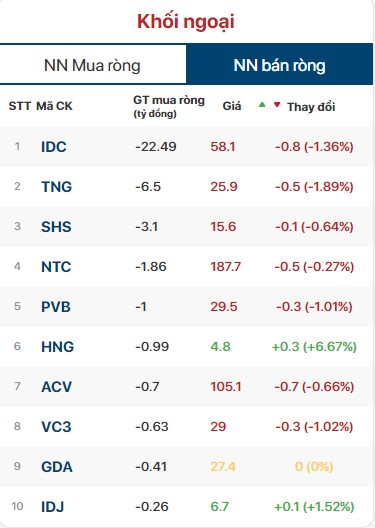Viewport: 375px width, 528px height.
Task: Click the Giá column header
Action: click(232, 106)
